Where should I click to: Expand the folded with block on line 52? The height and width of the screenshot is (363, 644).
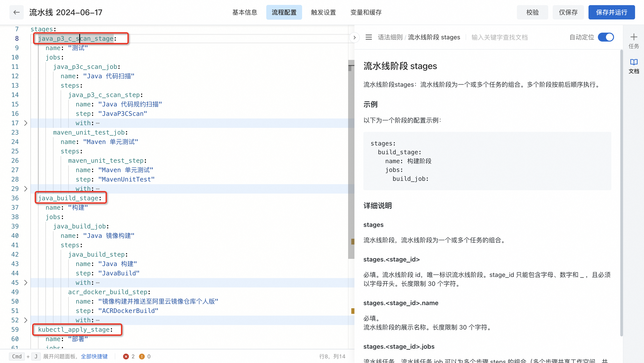(x=26, y=320)
